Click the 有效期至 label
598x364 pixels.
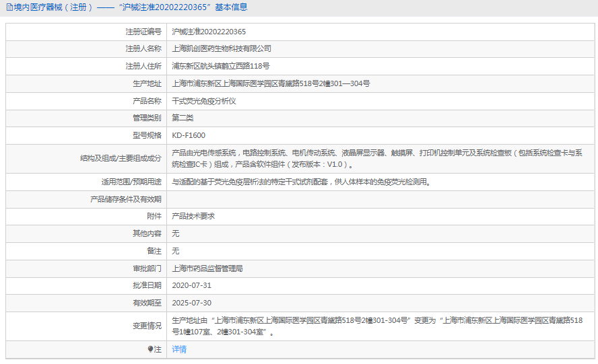[147, 303]
